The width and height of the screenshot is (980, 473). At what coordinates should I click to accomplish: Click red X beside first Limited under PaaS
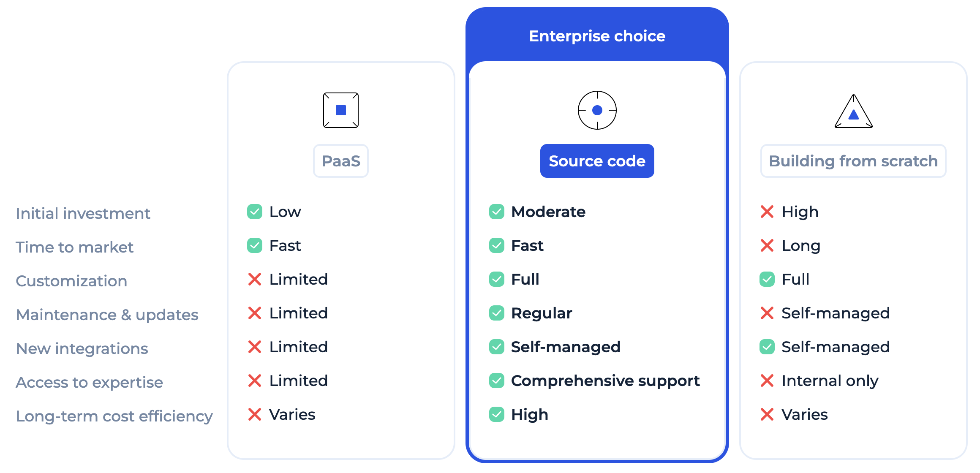click(255, 279)
